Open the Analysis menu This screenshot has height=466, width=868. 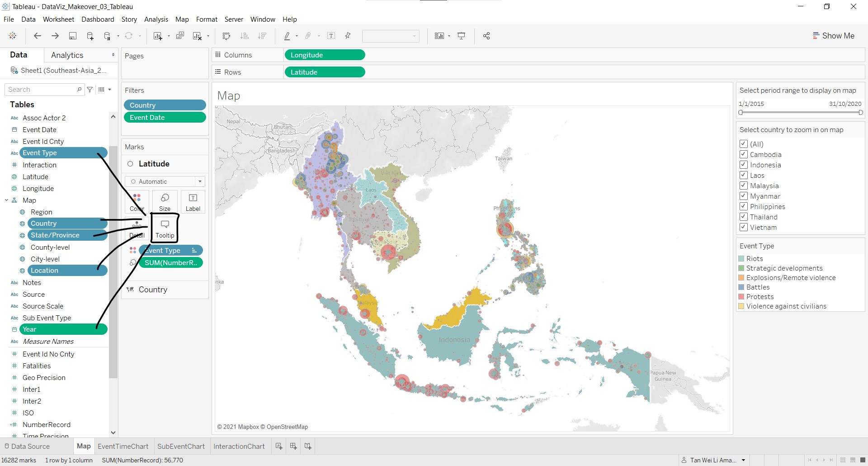coord(156,19)
